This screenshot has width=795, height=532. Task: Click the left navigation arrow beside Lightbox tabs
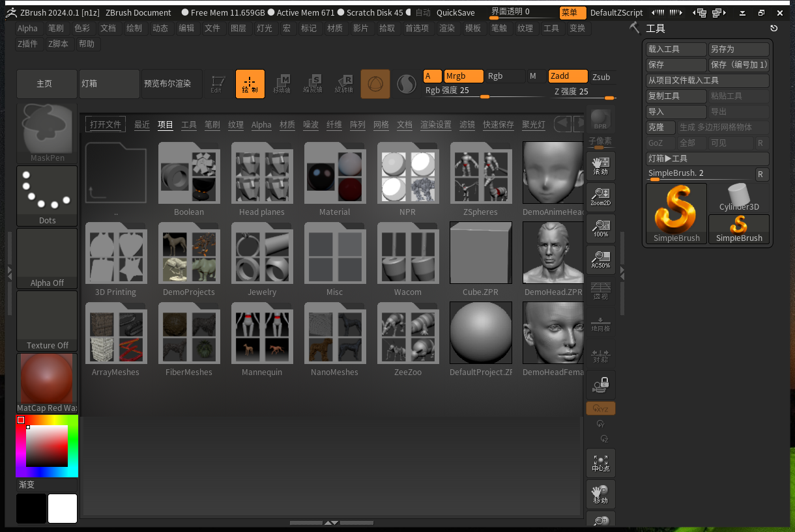tap(562, 124)
